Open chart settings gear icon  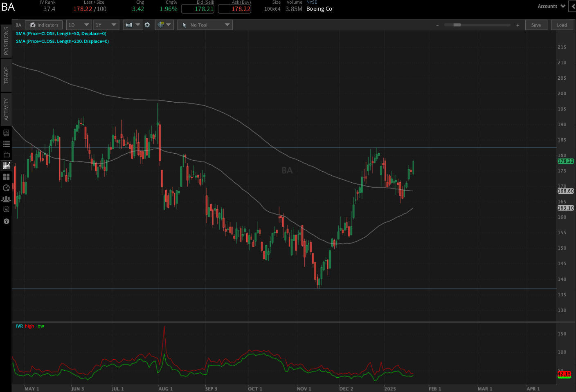(x=147, y=25)
